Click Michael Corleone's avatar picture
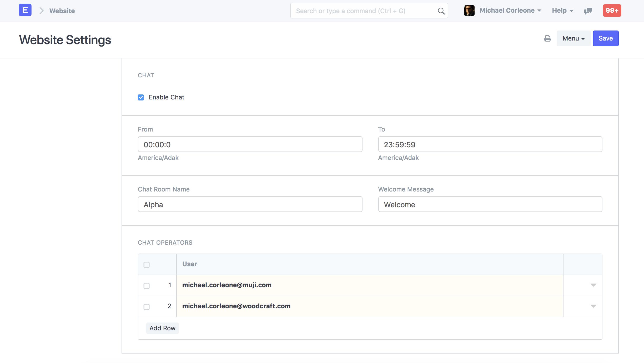The width and height of the screenshot is (644, 363). pos(469,11)
